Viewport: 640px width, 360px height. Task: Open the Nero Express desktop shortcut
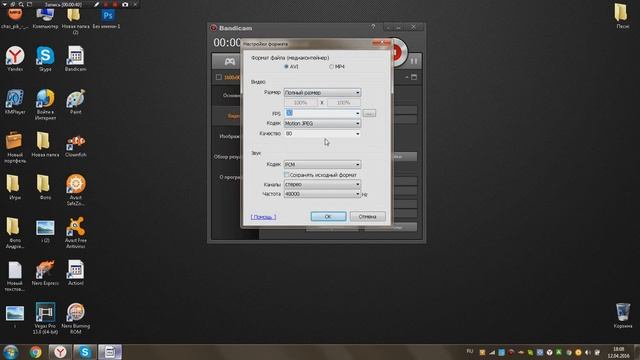[x=45, y=273]
